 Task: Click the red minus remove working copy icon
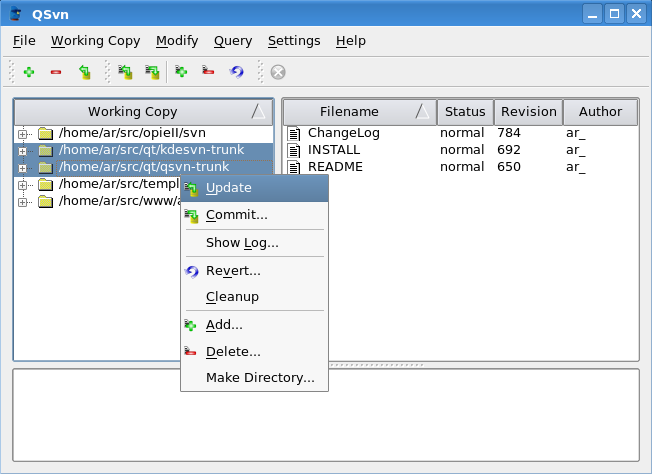[56, 72]
